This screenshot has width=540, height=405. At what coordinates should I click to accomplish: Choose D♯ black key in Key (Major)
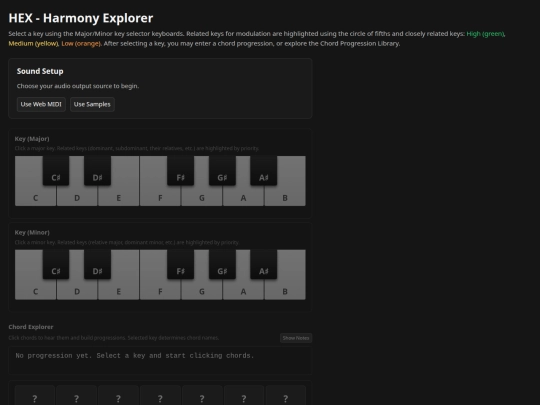coord(97,171)
